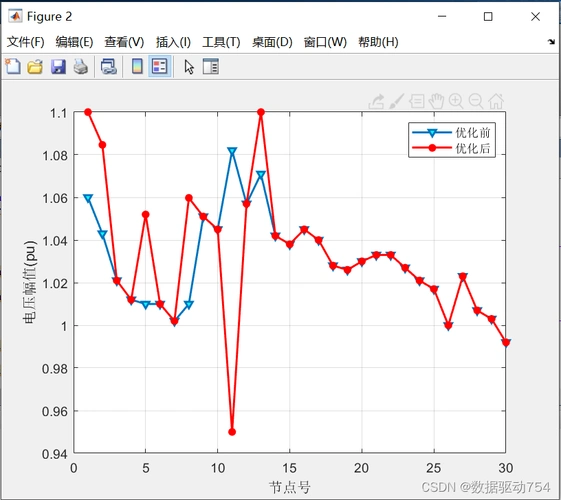The height and width of the screenshot is (500, 561).
Task: Click the axes export/share icon
Action: pos(376,102)
